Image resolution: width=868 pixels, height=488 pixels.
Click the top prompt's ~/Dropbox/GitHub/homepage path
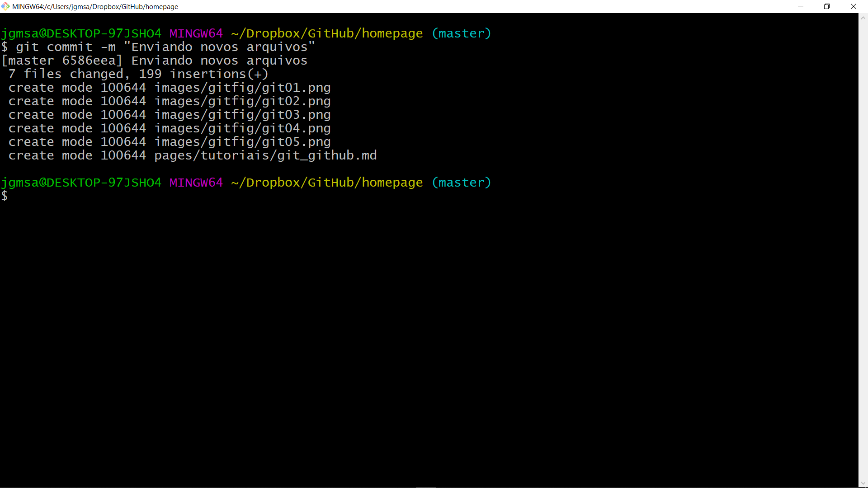pos(327,33)
